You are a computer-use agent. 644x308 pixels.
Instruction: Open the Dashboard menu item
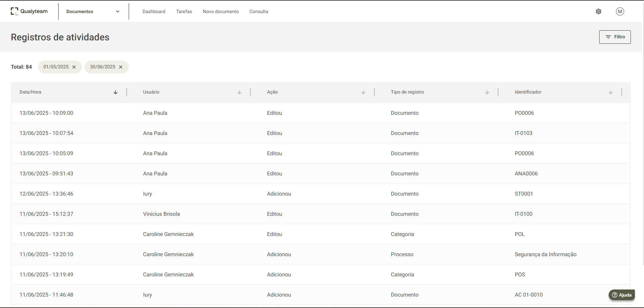tap(154, 11)
